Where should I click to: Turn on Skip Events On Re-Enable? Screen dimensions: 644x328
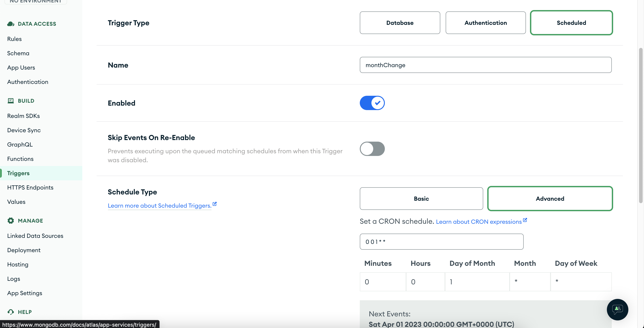click(372, 149)
